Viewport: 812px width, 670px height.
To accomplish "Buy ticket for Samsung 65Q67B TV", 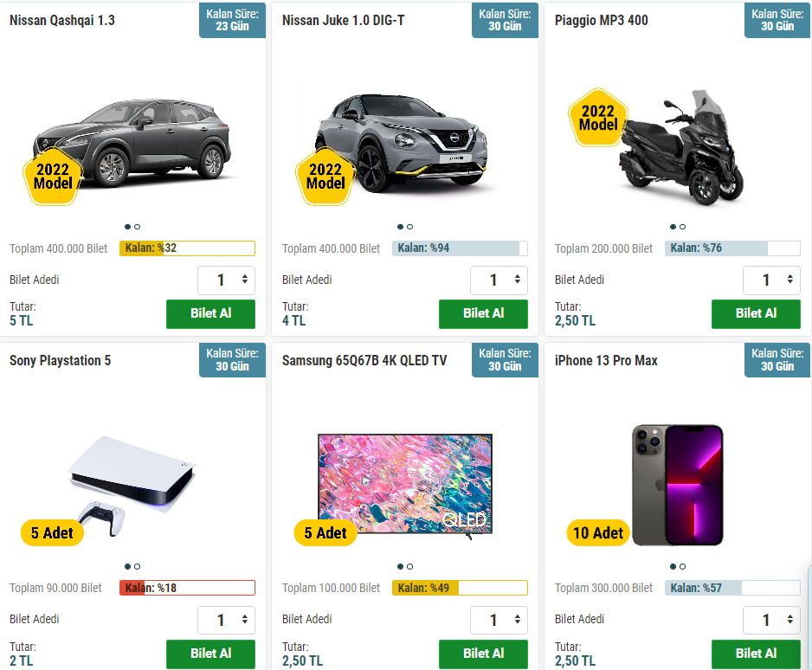I will pos(483,654).
